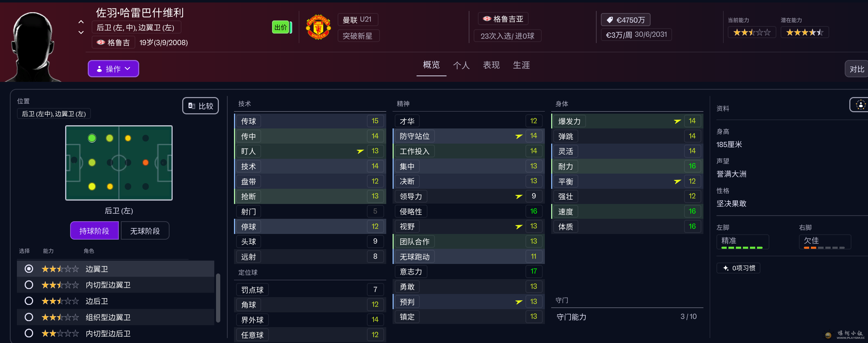The image size is (868, 343).
Task: Click the 左脚 精准 proficiency bar
Action: coord(742,248)
